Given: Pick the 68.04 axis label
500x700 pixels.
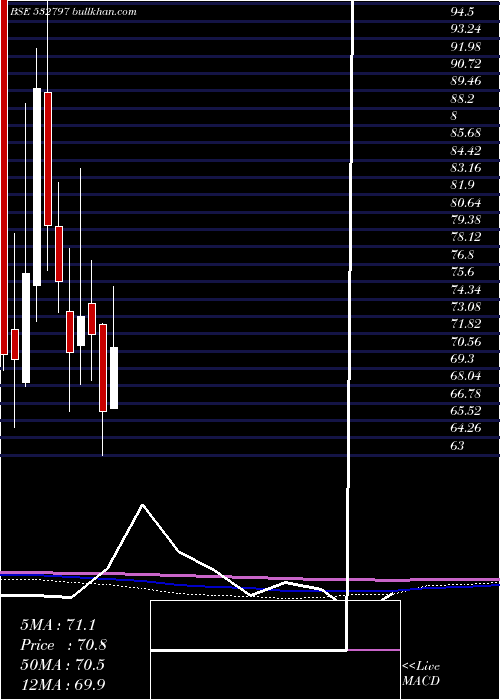Looking at the screenshot, I should pyautogui.click(x=466, y=376).
